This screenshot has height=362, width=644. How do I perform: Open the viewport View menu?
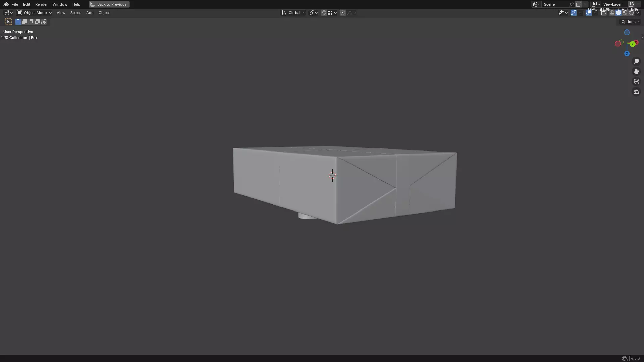[61, 13]
